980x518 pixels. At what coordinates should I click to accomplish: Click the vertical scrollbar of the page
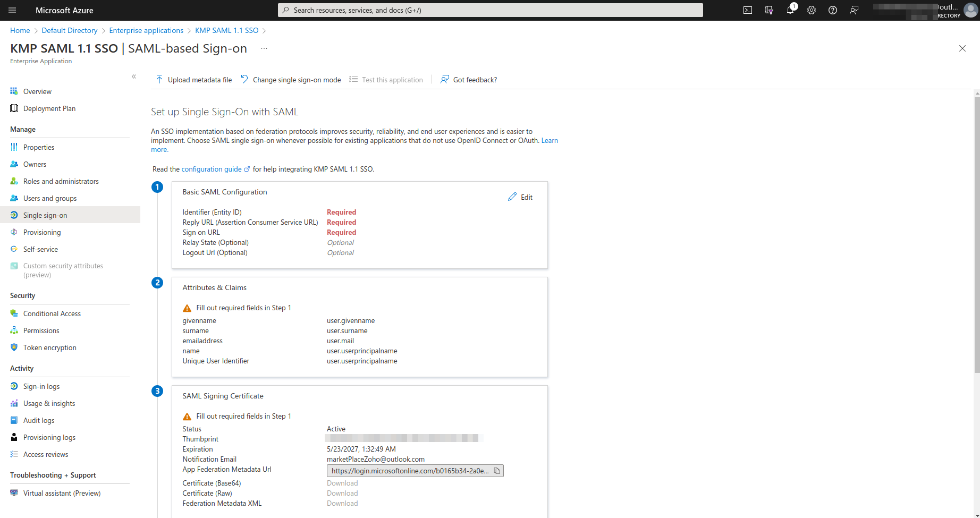pos(977,234)
